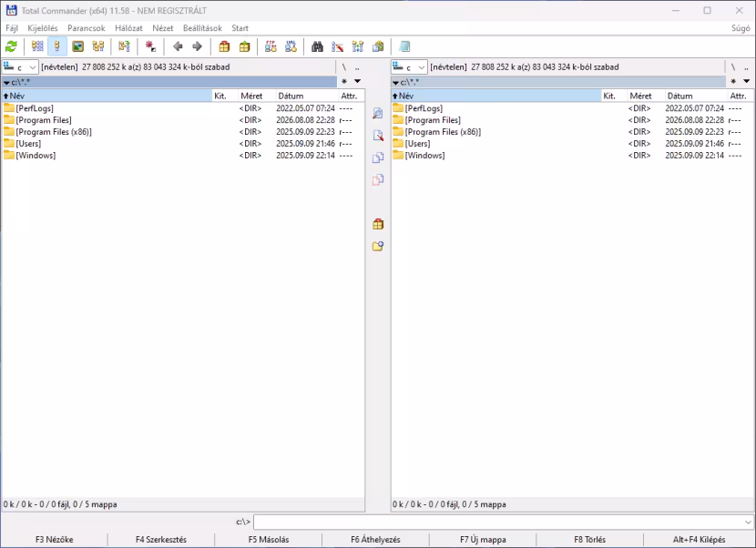This screenshot has width=756, height=548.
Task: Open right panel directory history arrow
Action: click(x=746, y=81)
